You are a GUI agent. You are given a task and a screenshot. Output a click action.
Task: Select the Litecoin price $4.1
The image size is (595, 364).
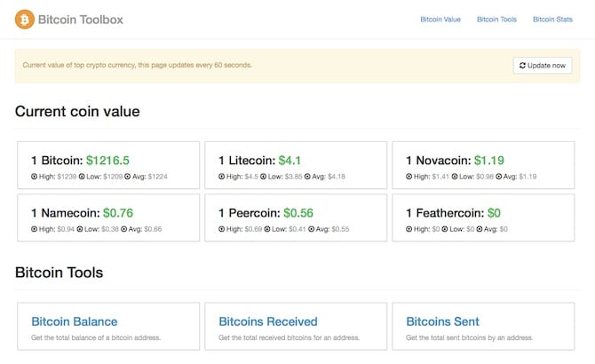[290, 161]
